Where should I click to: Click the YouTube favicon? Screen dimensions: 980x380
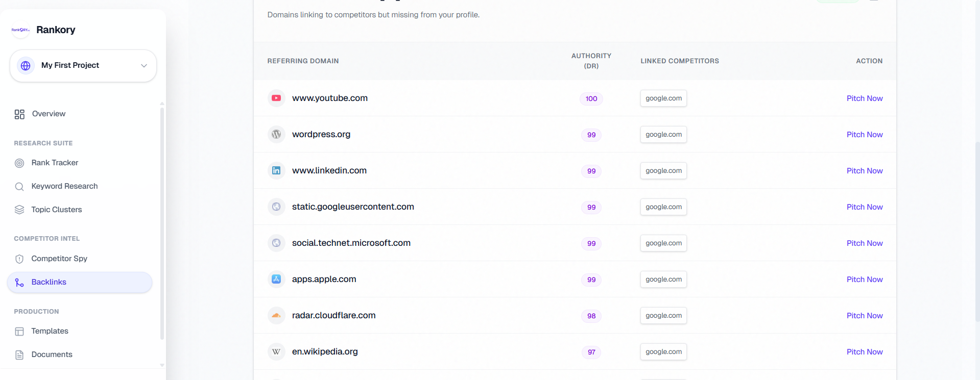point(276,98)
